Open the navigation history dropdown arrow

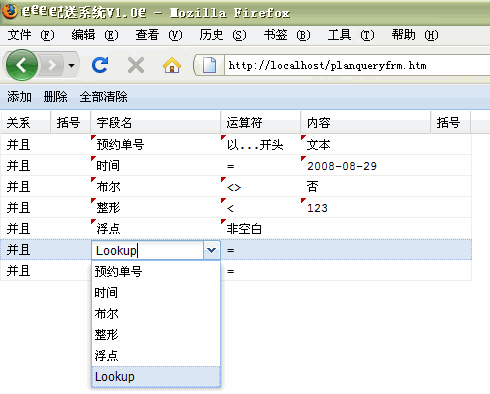[x=71, y=65]
